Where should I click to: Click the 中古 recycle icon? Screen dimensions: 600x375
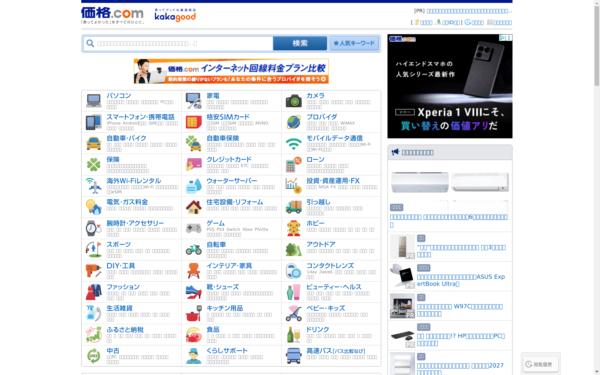pos(94,356)
